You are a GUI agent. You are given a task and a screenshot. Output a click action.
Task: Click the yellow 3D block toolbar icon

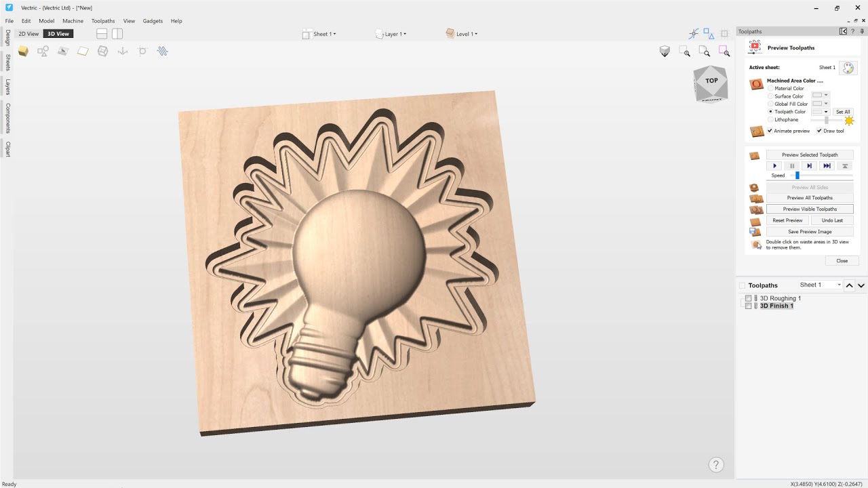23,51
